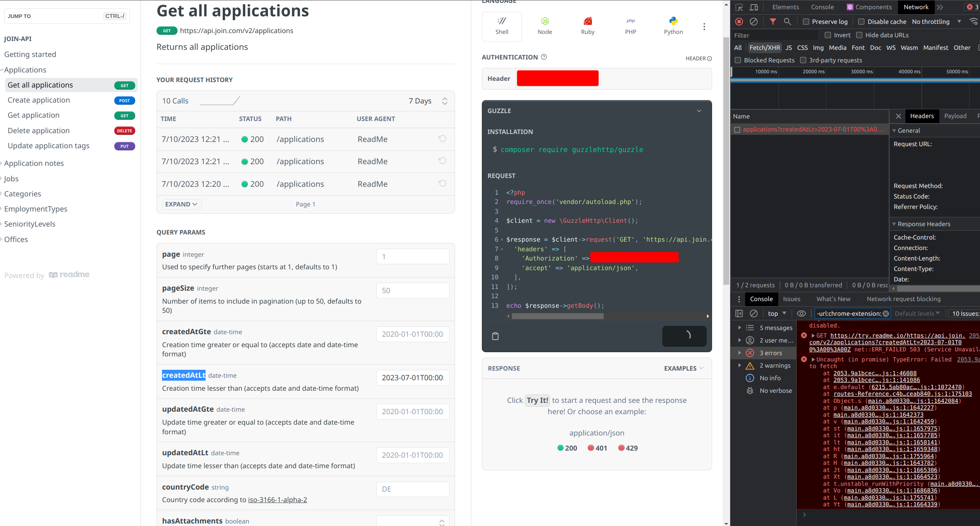Click the DevTools clear network log icon
Image resolution: width=980 pixels, height=526 pixels.
click(754, 21)
